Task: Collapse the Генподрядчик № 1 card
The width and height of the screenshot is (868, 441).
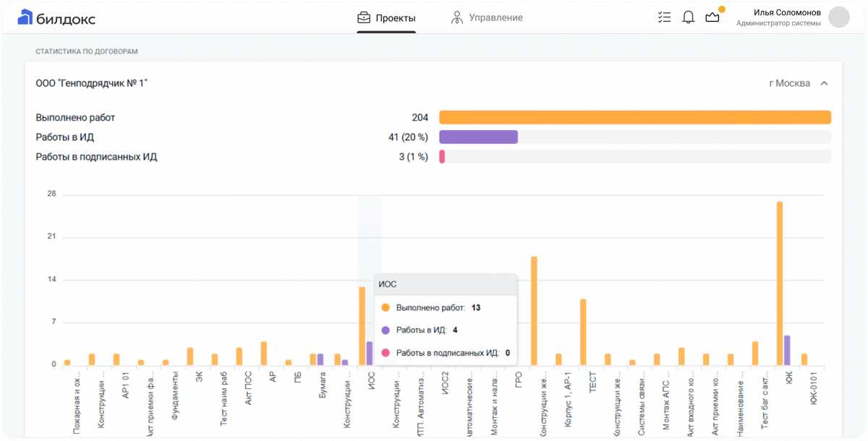Action: click(x=824, y=83)
